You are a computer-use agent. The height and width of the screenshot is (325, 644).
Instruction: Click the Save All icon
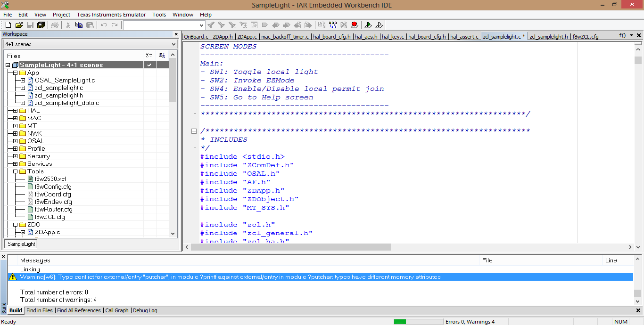pyautogui.click(x=41, y=25)
